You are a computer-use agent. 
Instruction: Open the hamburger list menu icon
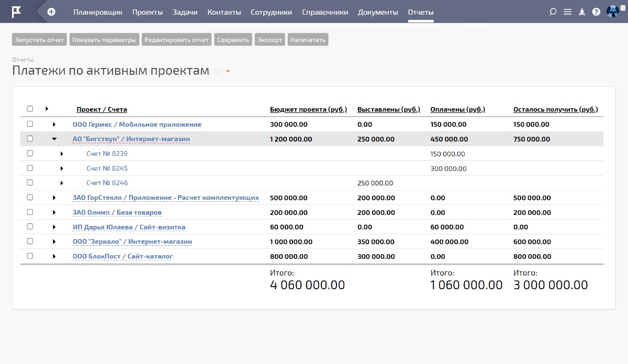567,12
